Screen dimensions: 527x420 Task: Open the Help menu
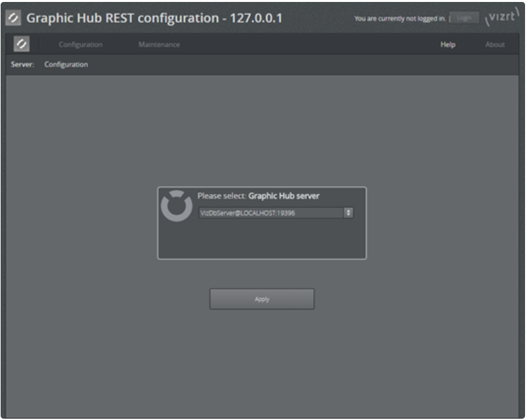click(448, 44)
